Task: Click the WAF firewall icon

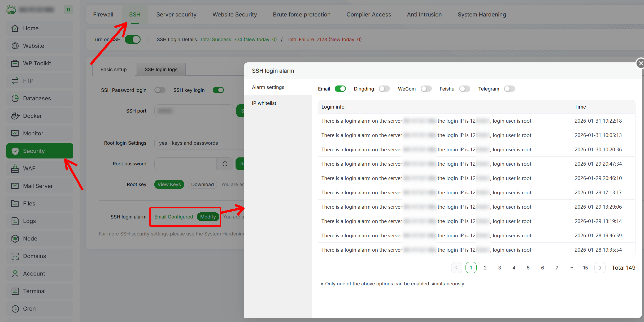Action: coord(15,169)
